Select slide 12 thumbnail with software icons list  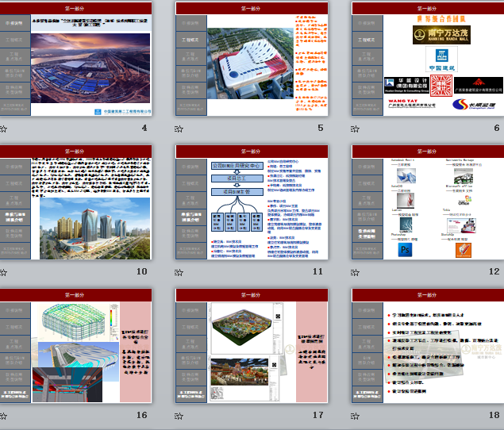pyautogui.click(x=428, y=202)
